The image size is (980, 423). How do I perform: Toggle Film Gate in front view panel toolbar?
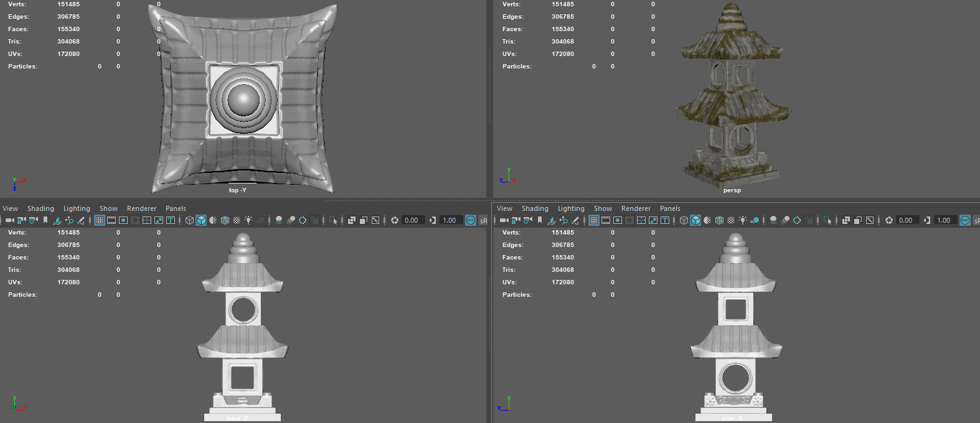pos(111,220)
